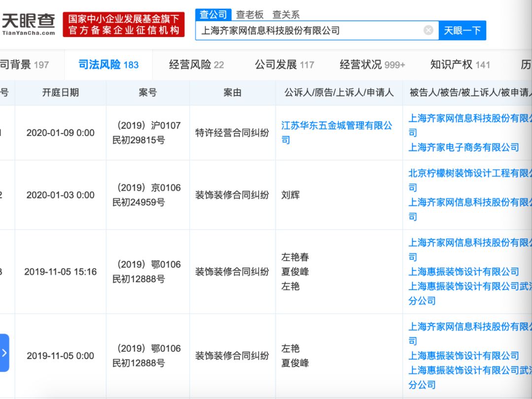
Task: Open defendant link 北京柠檬树装饰设计工程有限公司
Action: [470, 180]
